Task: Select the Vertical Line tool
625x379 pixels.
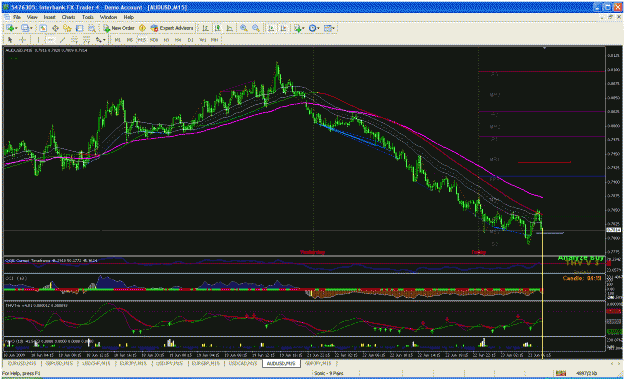Action: coord(38,40)
